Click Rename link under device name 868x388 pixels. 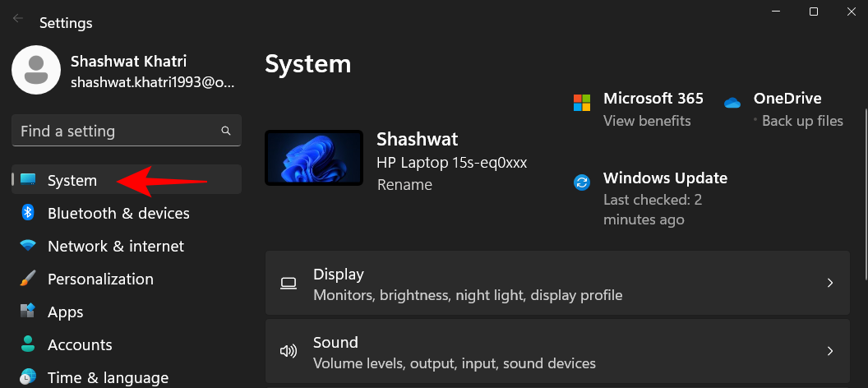[404, 185]
